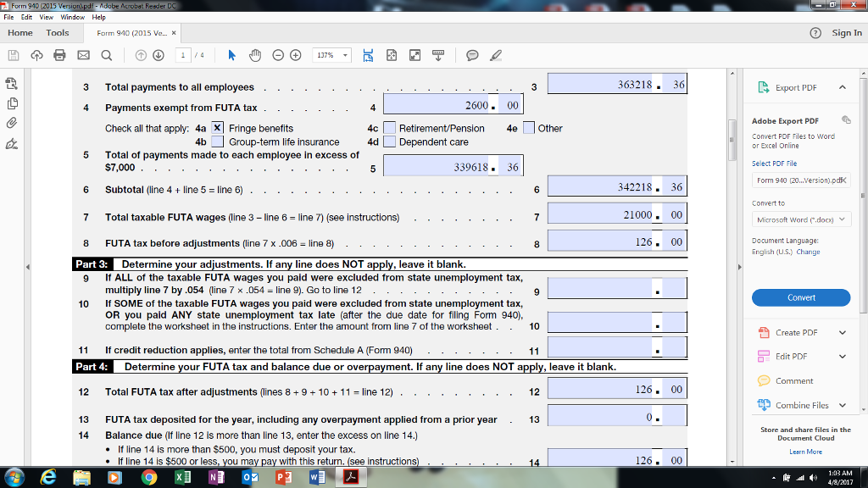
Task: Expand the Edit PDF tool
Action: [x=842, y=357]
